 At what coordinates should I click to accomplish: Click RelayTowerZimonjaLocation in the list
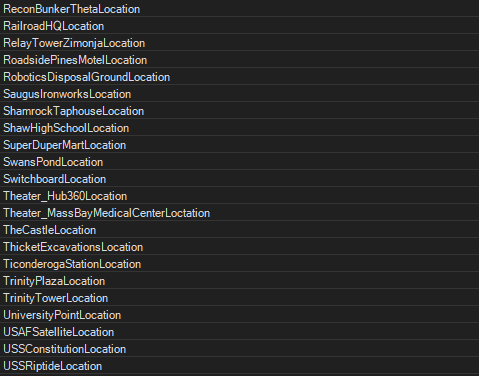[239, 43]
